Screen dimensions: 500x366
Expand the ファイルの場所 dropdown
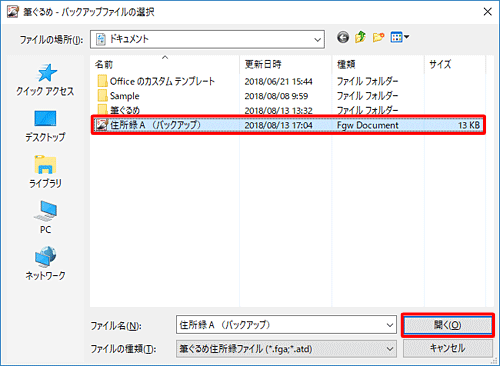(x=317, y=39)
